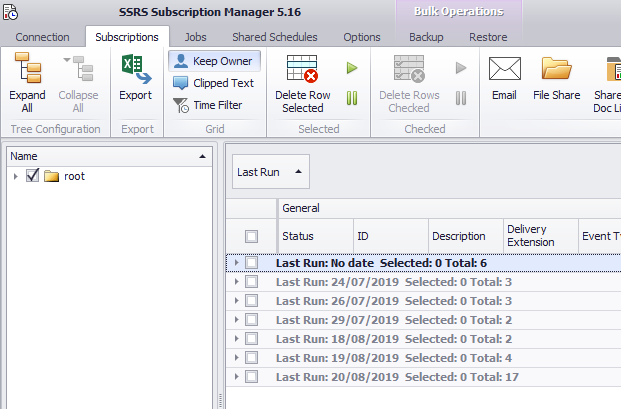Viewport: 621px width, 409px height.
Task: Click green pause icon in Selected group
Action: [352, 98]
